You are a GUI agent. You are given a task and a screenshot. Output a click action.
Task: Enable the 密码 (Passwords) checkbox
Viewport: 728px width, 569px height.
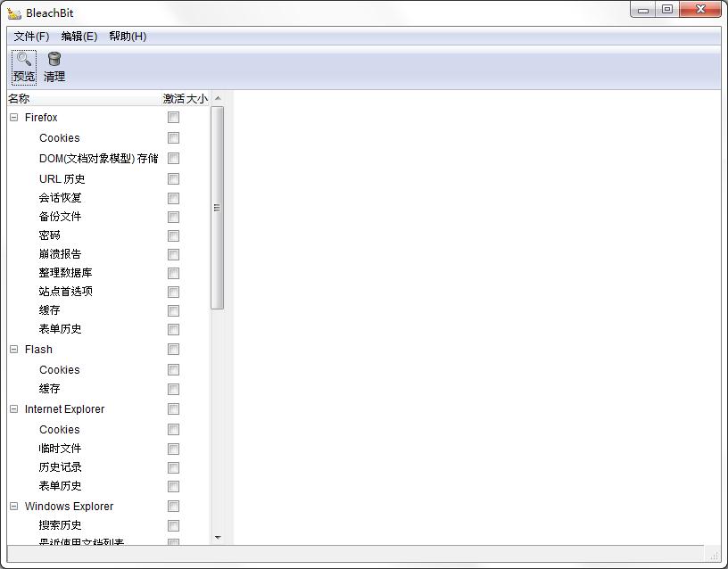click(173, 235)
